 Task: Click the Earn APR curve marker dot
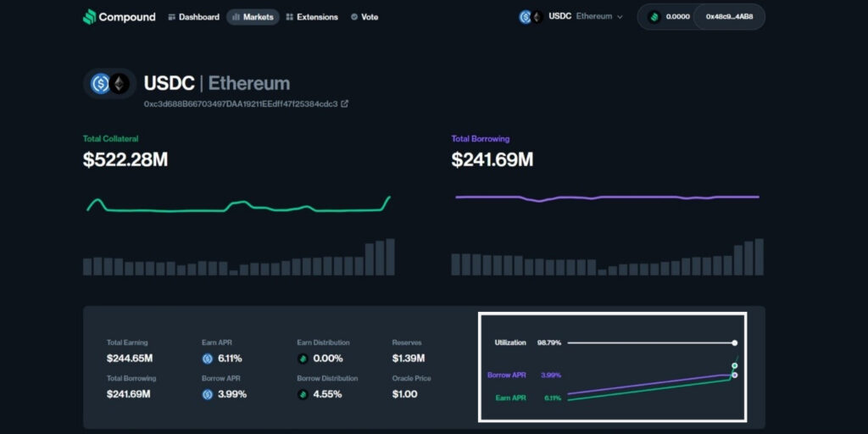pos(735,365)
